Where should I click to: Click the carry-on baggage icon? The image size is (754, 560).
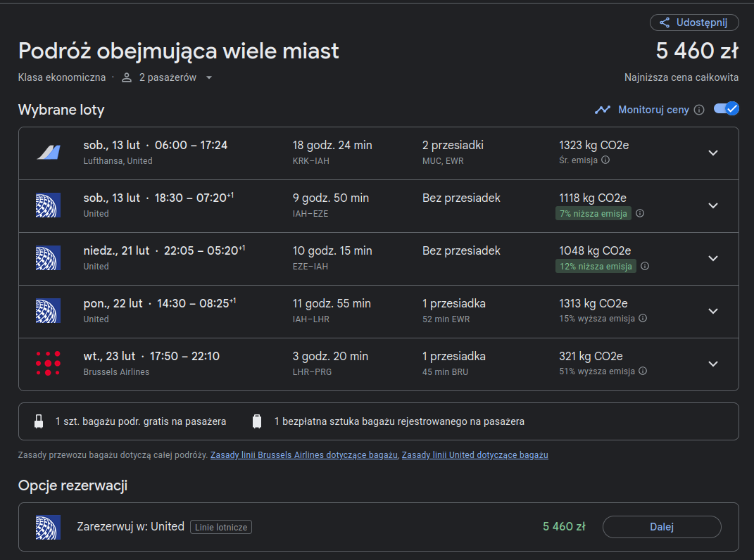pos(39,421)
